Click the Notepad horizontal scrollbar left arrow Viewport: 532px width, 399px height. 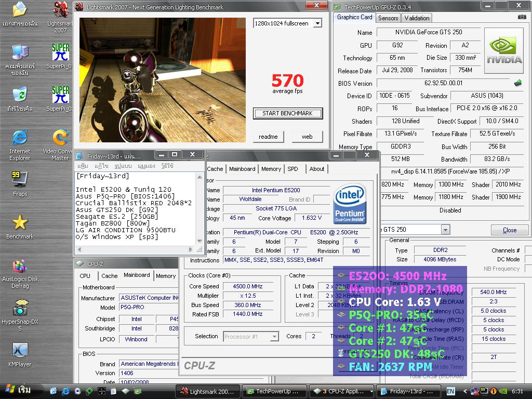coord(79,249)
